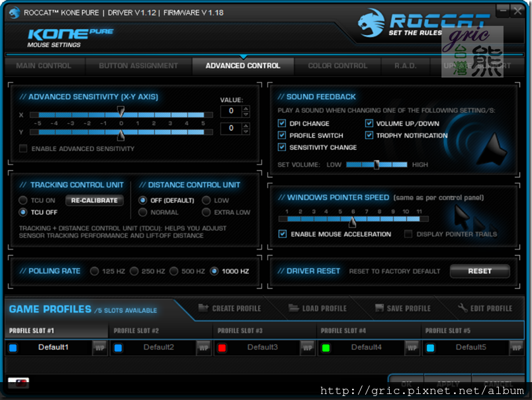Increase Y sensitivity value with up arrow
The height and width of the screenshot is (400, 532).
pyautogui.click(x=246, y=126)
